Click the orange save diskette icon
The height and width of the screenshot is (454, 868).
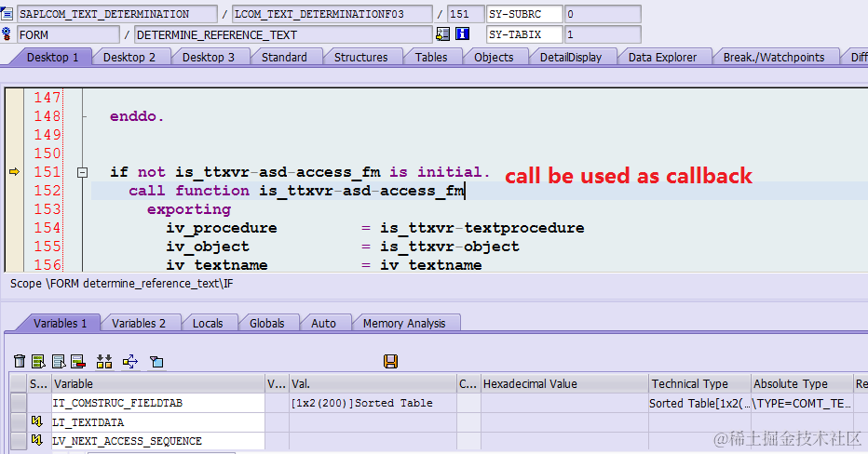tap(390, 362)
